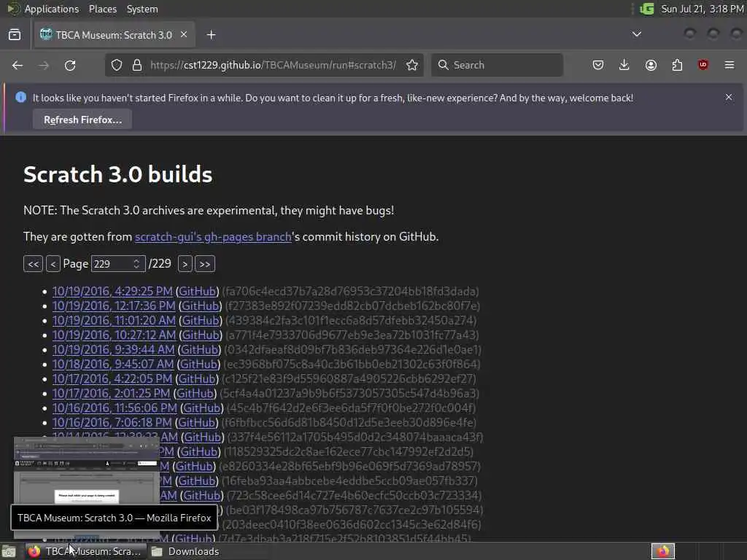Open the 10/19/2016, 9:39:44 AM build
This screenshot has width=747, height=560.
tap(113, 349)
